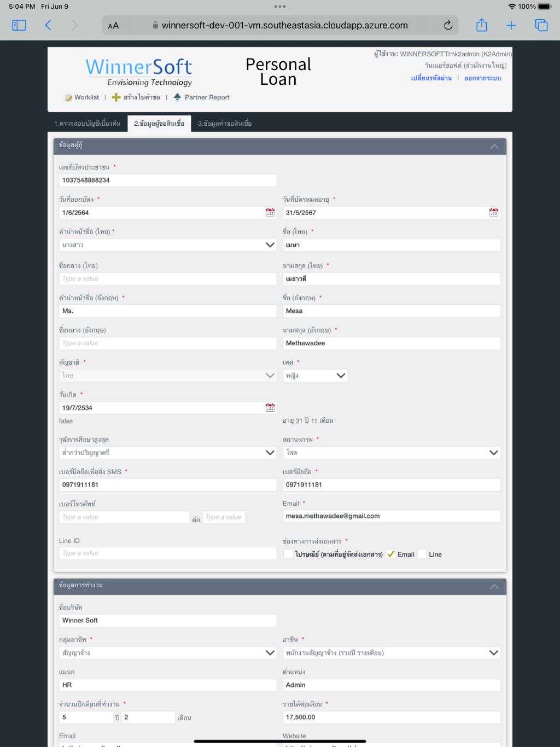Open the AA reader options
Screen dimensions: 560x747
[113, 26]
